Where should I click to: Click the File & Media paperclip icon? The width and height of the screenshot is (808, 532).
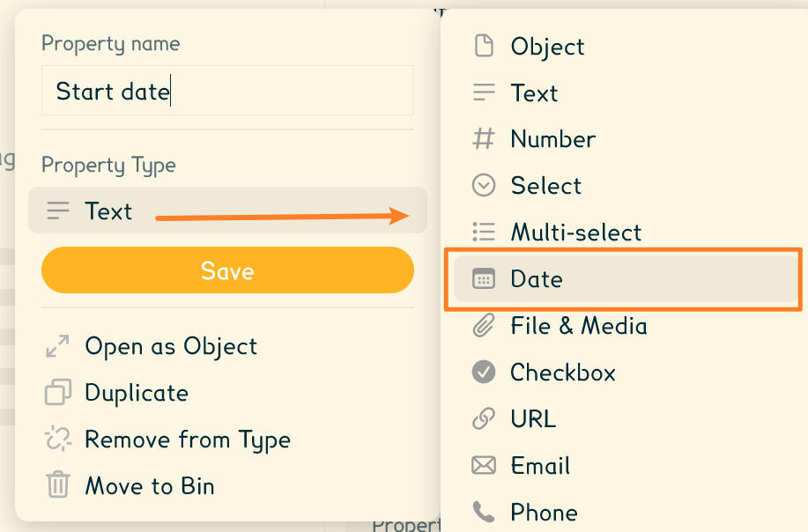click(484, 326)
